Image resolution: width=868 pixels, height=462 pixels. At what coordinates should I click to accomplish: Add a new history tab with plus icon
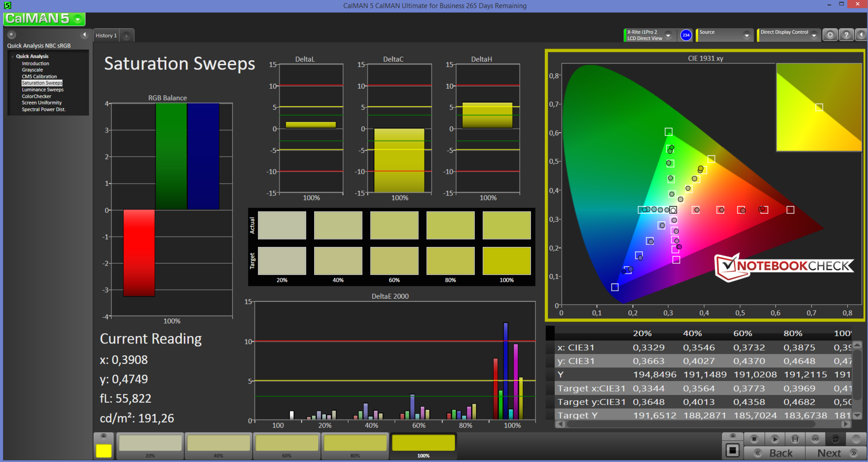click(127, 36)
